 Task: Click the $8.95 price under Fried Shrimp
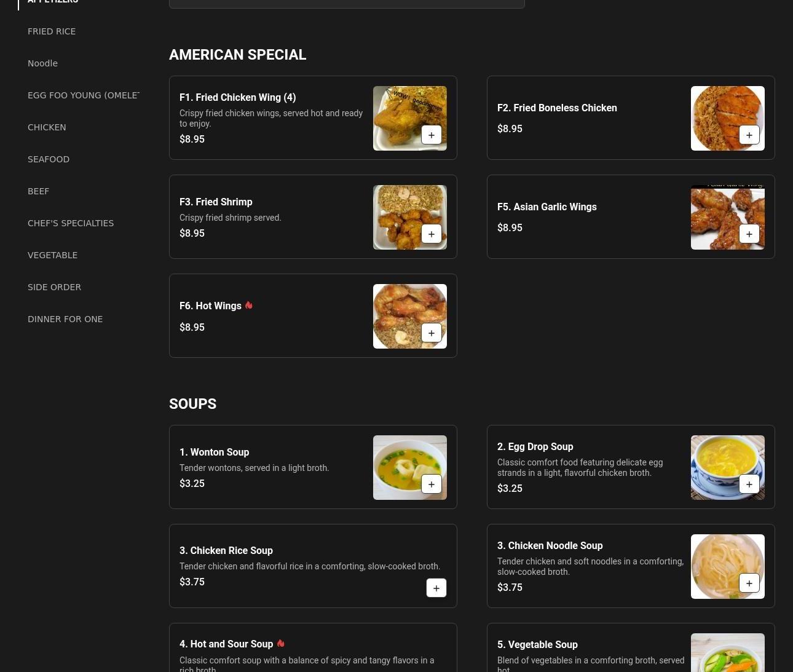coord(192,233)
